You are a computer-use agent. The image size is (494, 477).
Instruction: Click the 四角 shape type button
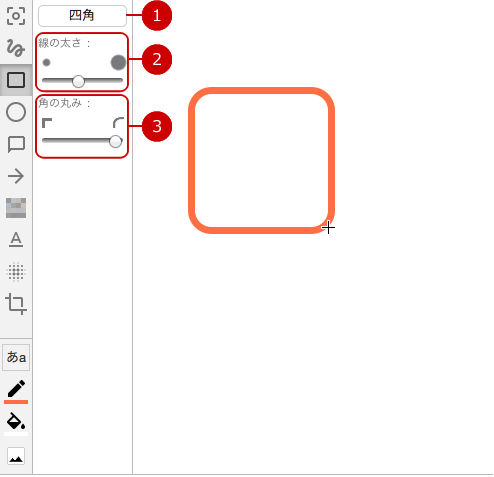click(x=82, y=16)
